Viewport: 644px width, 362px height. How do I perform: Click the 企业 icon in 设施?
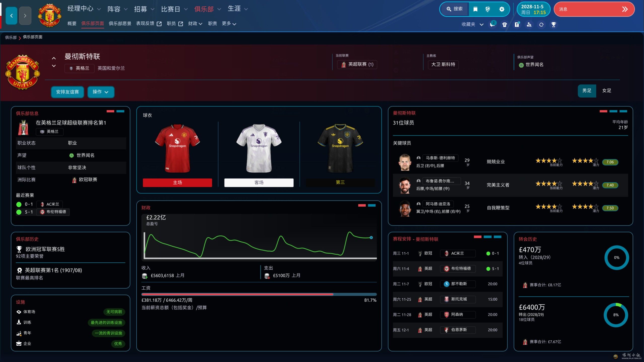[19, 343]
